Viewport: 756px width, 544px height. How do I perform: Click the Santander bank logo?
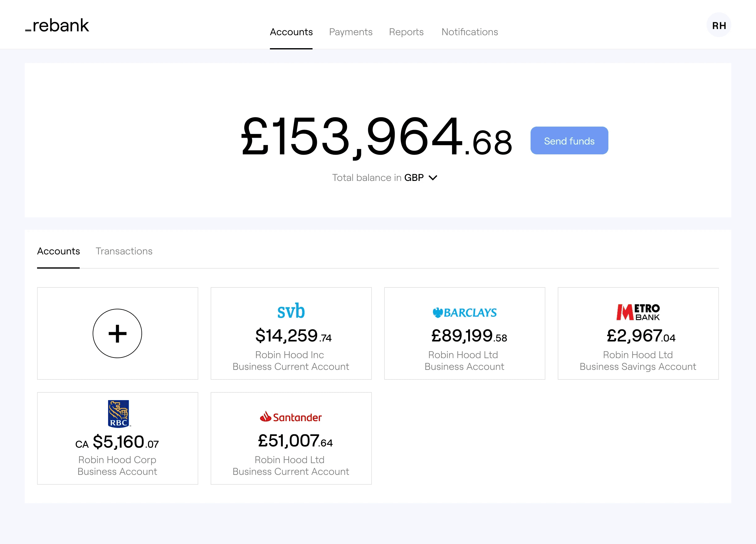[290, 417]
